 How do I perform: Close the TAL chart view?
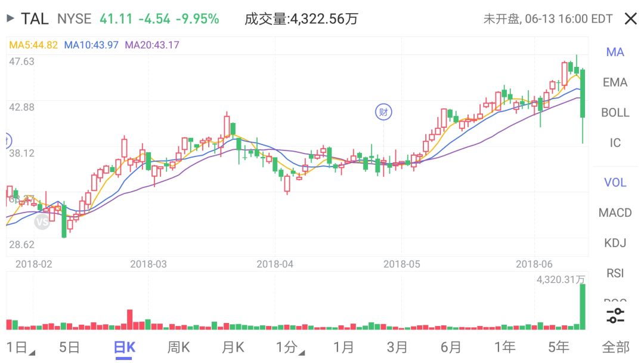(x=630, y=19)
